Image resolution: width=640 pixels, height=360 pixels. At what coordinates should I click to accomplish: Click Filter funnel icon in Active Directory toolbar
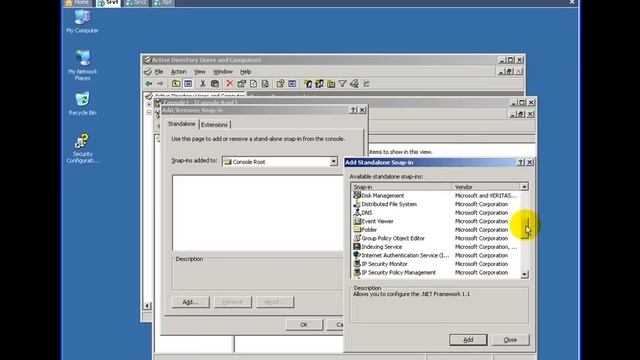(x=342, y=84)
